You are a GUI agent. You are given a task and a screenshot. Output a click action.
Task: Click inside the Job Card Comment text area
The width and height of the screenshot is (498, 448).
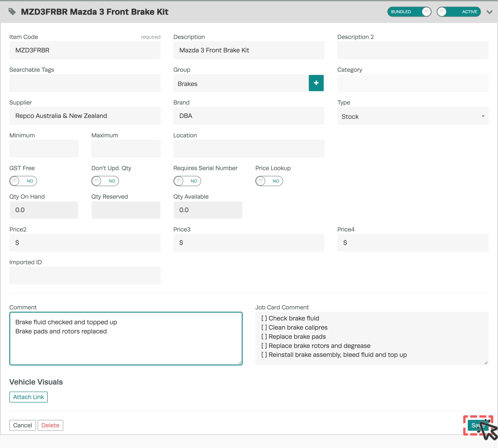[372, 339]
